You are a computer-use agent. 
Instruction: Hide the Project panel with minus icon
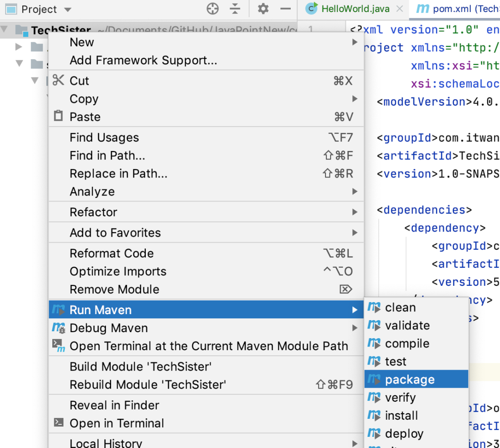pyautogui.click(x=285, y=9)
